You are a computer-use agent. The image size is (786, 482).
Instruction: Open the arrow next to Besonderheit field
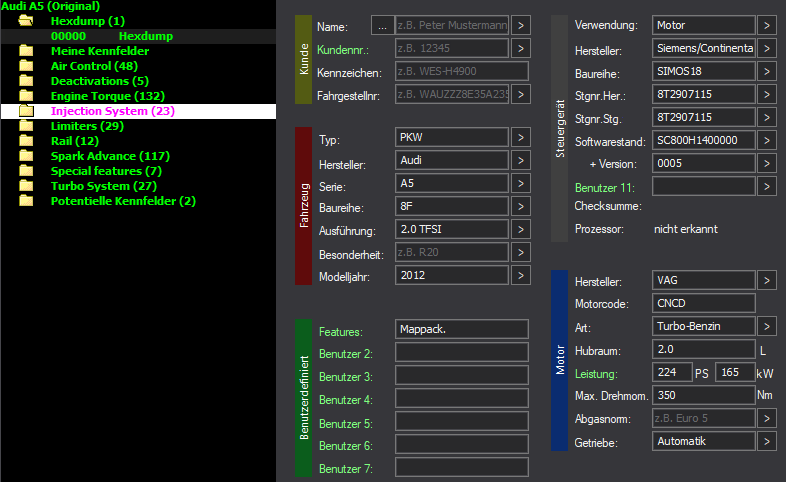click(x=521, y=253)
